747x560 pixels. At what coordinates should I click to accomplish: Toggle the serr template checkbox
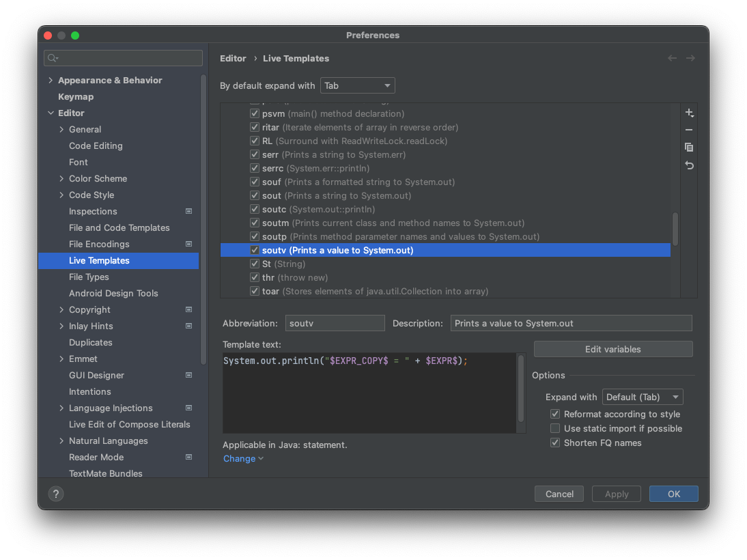(255, 154)
